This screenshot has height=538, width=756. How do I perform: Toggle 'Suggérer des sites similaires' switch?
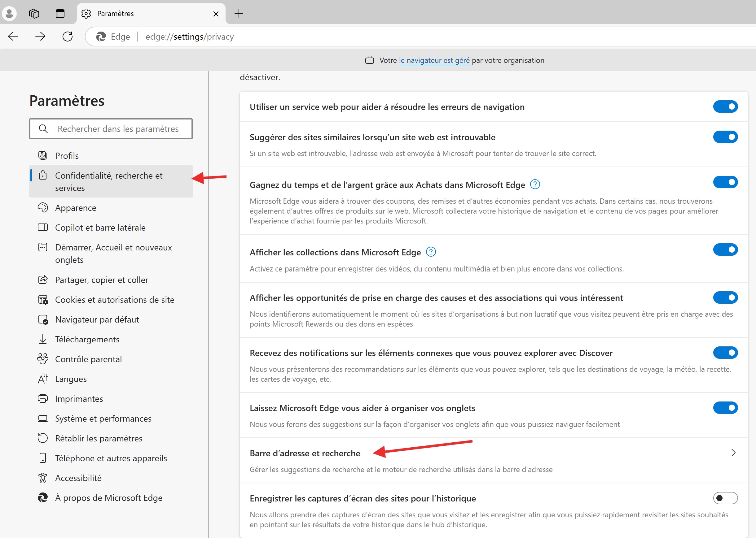(726, 137)
